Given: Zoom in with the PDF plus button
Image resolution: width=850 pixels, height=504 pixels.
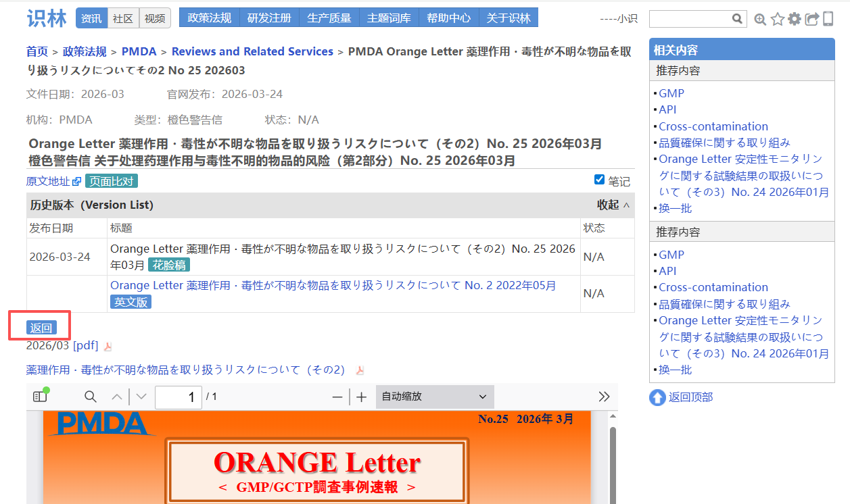Looking at the screenshot, I should point(361,397).
